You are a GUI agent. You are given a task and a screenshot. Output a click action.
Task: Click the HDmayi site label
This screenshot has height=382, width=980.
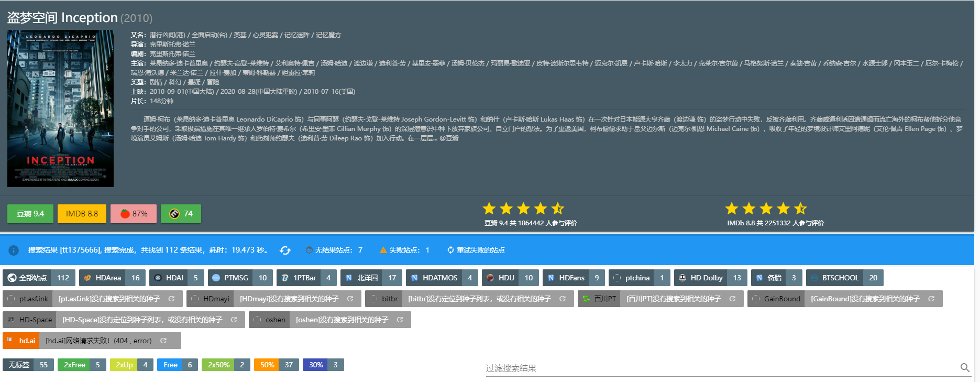[x=210, y=299]
